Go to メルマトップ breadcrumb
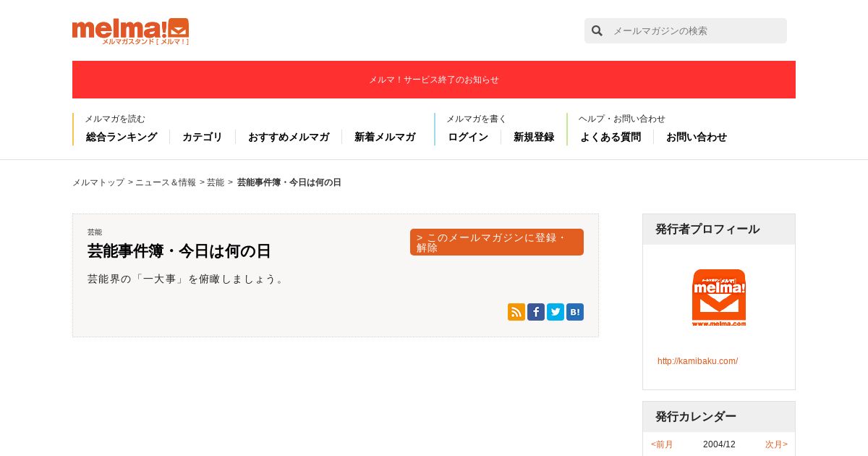Screen dimensions: 868x456 (x=98, y=182)
